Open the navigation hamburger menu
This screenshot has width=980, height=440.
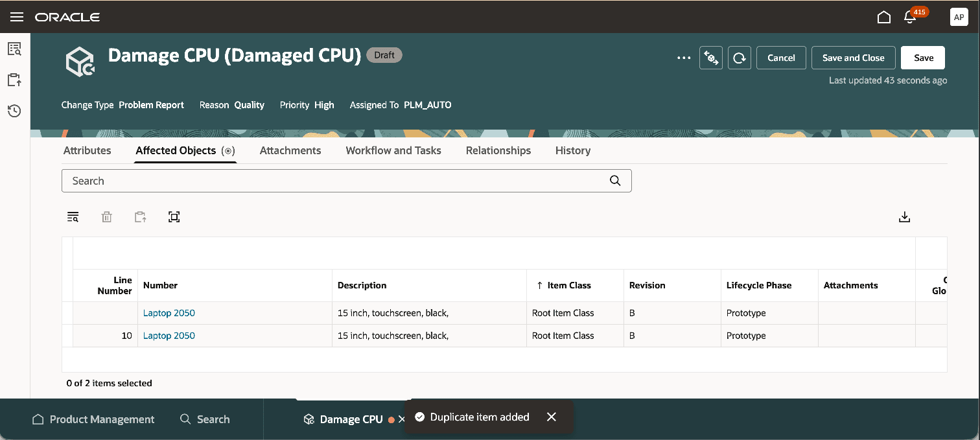[16, 17]
